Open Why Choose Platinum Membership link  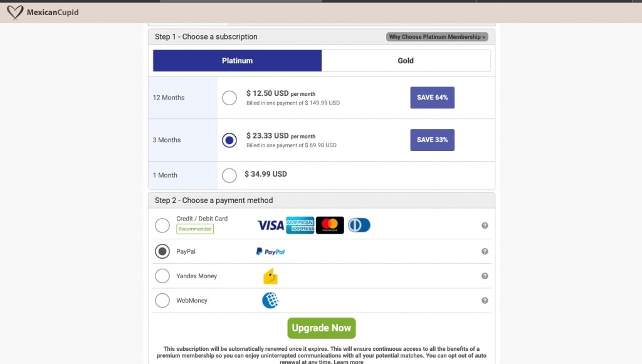click(x=437, y=37)
